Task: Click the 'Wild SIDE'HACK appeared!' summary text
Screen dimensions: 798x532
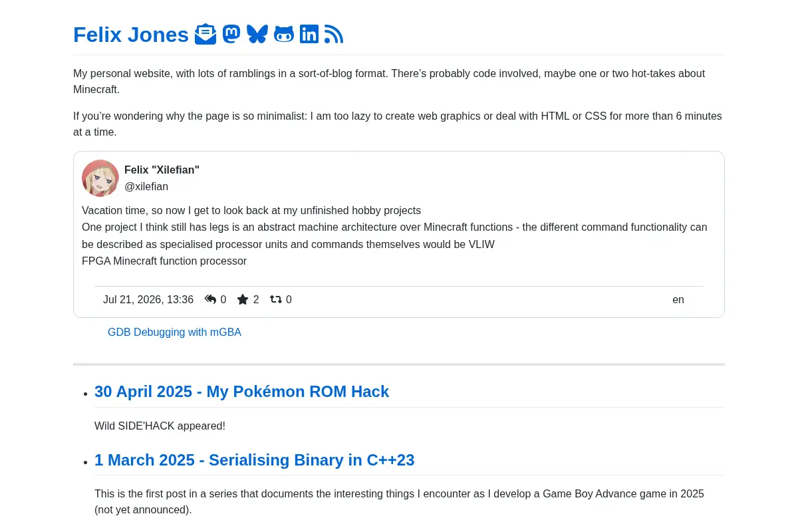Action: tap(160, 426)
